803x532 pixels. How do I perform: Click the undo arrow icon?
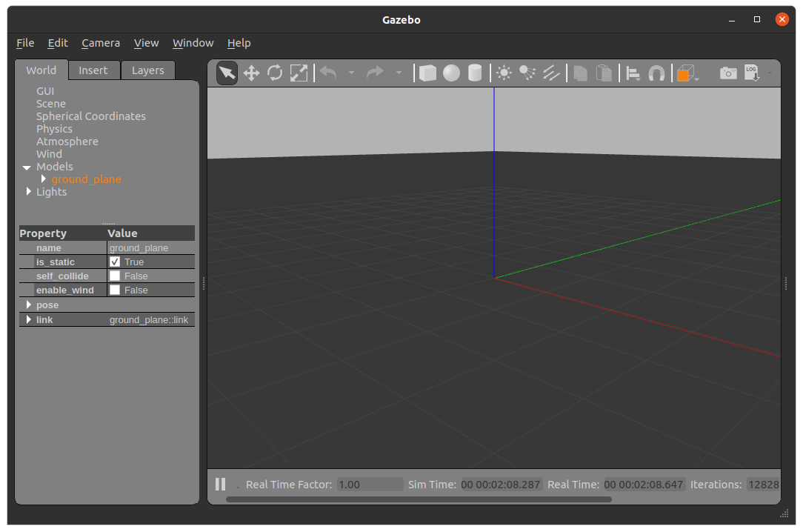click(328, 73)
